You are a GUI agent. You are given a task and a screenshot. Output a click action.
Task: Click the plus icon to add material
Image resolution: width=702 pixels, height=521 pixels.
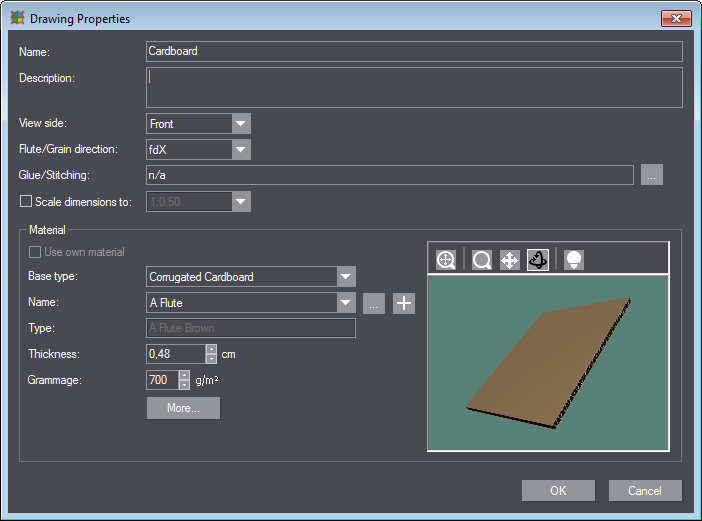tap(403, 304)
